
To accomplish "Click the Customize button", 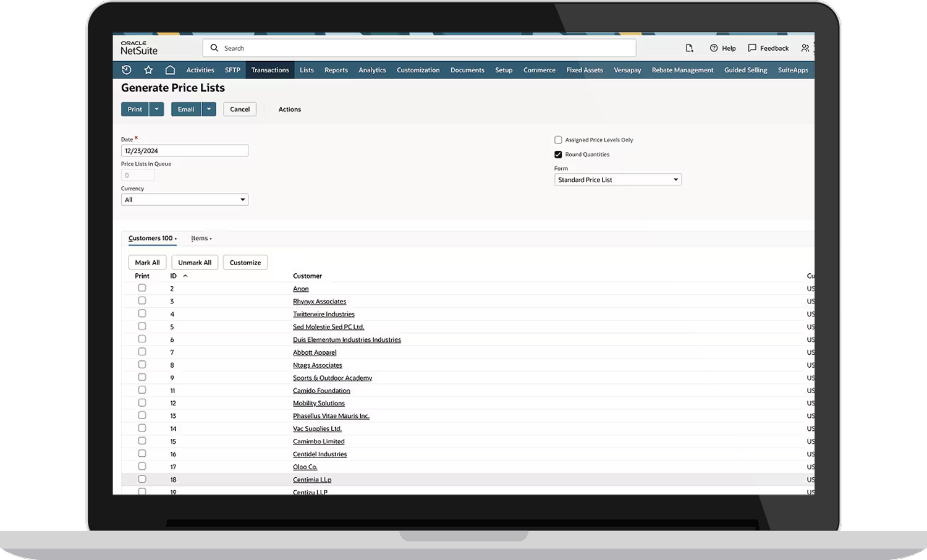I will 245,263.
